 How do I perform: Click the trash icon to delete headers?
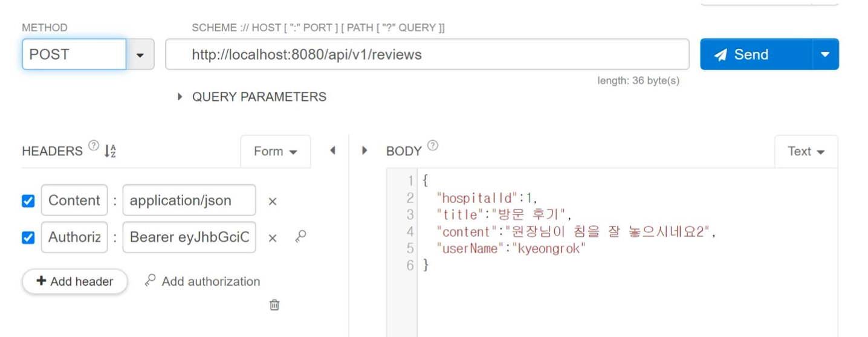[274, 305]
